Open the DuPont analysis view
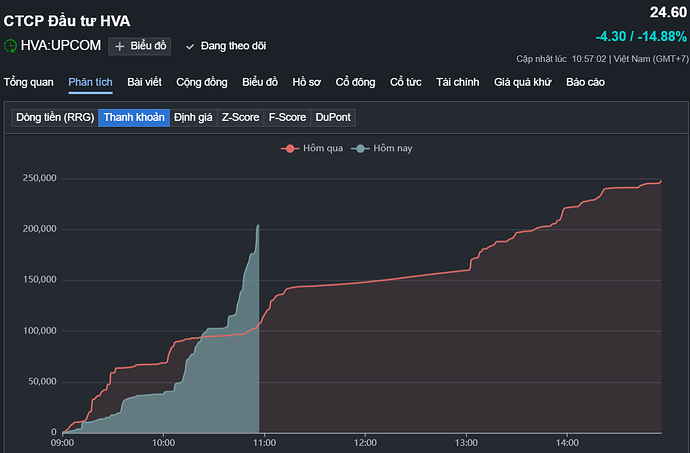 click(333, 117)
